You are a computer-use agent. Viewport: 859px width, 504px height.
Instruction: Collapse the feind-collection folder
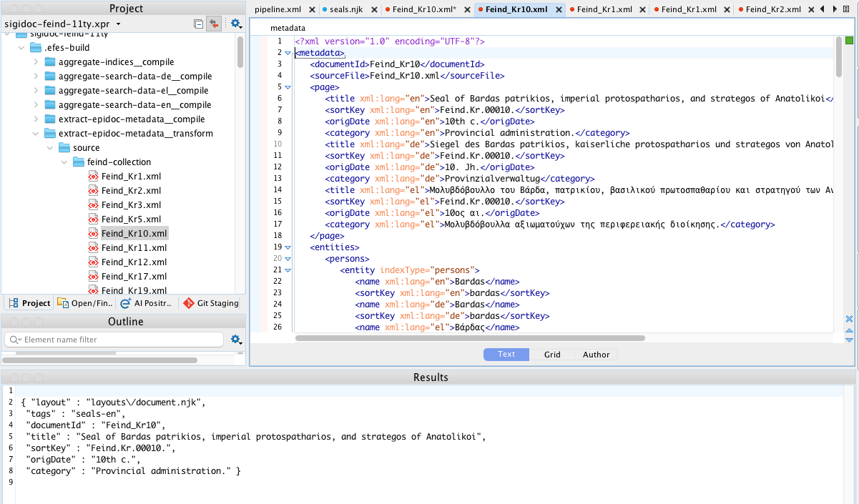coord(64,162)
